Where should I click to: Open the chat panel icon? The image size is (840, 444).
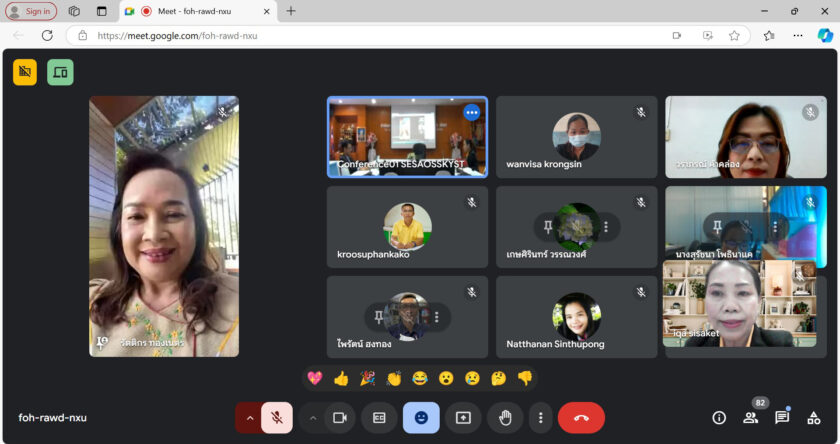(x=782, y=418)
